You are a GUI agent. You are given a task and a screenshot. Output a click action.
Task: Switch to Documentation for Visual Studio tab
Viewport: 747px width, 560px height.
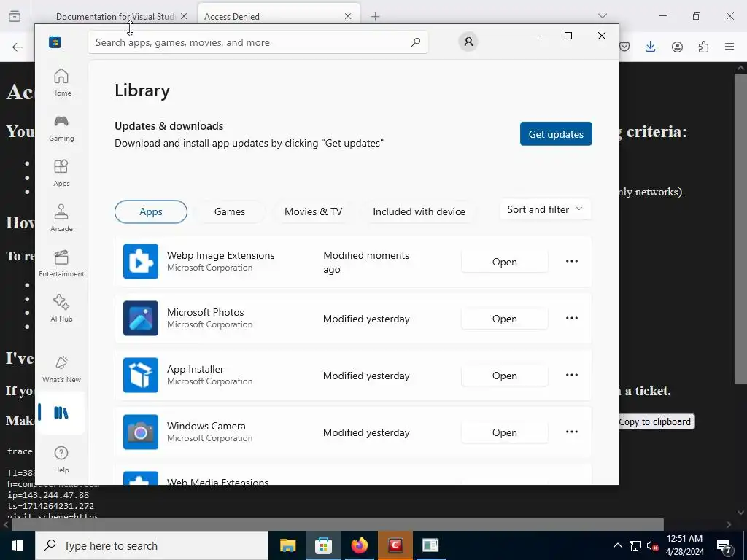115,16
